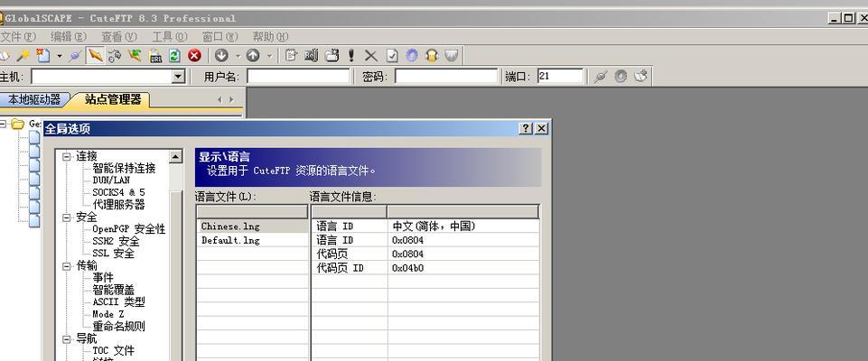The width and height of the screenshot is (868, 361).
Task: Open the 查看(V) menu
Action: (x=119, y=36)
